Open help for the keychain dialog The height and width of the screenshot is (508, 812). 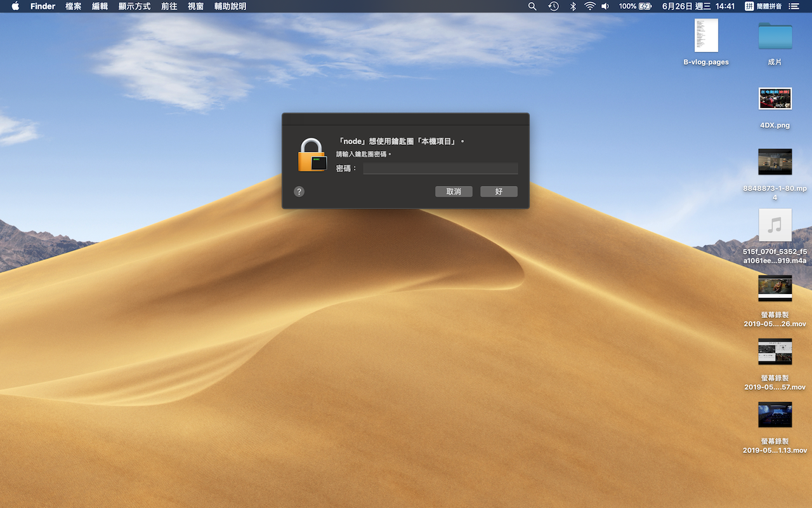coord(299,191)
